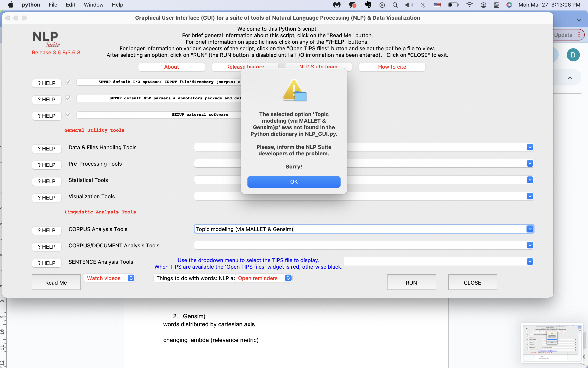The height and width of the screenshot is (368, 588).
Task: Expand the Pre-Processing Tools dropdown
Action: (530, 163)
